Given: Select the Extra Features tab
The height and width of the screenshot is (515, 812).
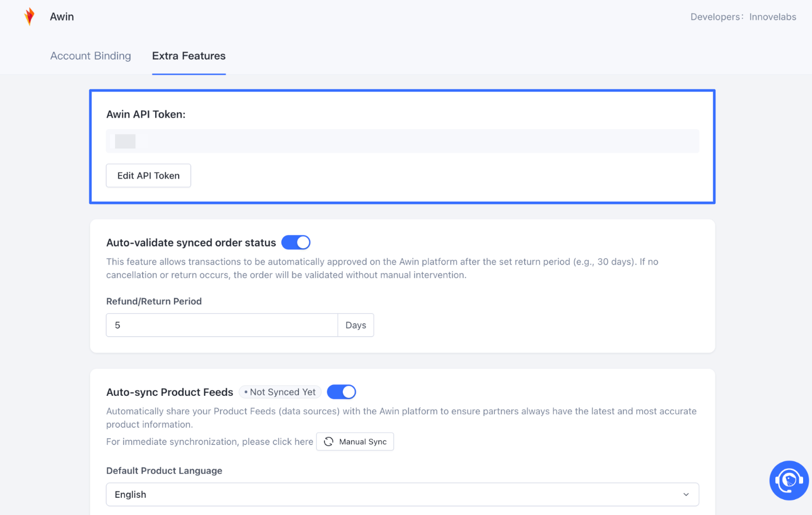Looking at the screenshot, I should 189,56.
